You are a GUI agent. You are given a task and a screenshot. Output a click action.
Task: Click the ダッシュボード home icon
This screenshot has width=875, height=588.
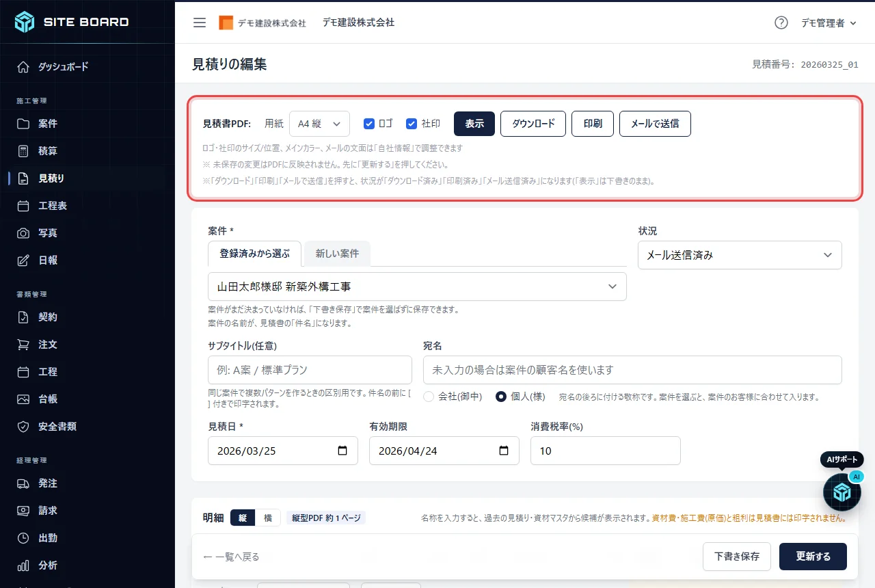pos(23,67)
